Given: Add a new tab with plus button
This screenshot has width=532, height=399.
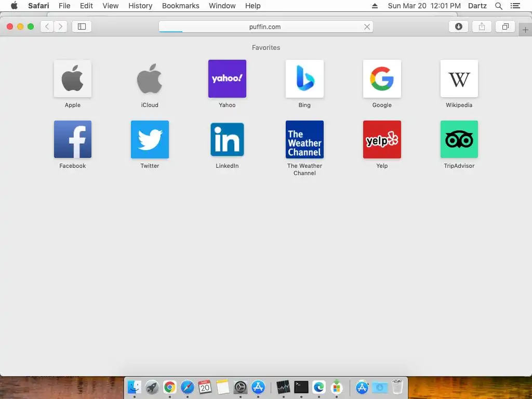Looking at the screenshot, I should click(525, 30).
